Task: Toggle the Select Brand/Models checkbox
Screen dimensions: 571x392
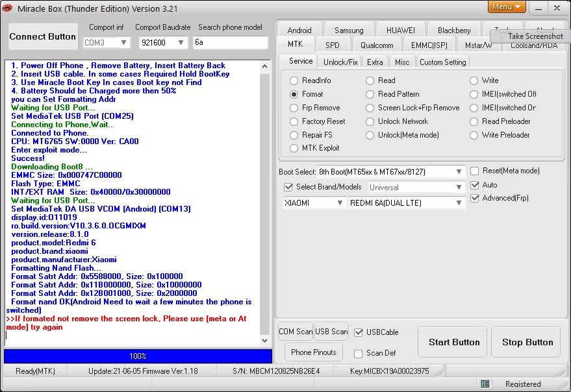Action: (x=288, y=187)
